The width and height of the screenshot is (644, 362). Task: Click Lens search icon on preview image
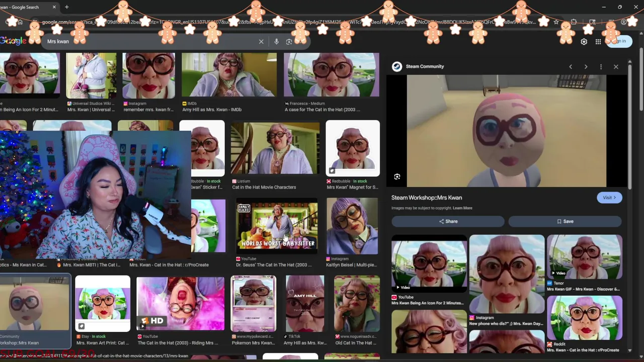point(397,177)
